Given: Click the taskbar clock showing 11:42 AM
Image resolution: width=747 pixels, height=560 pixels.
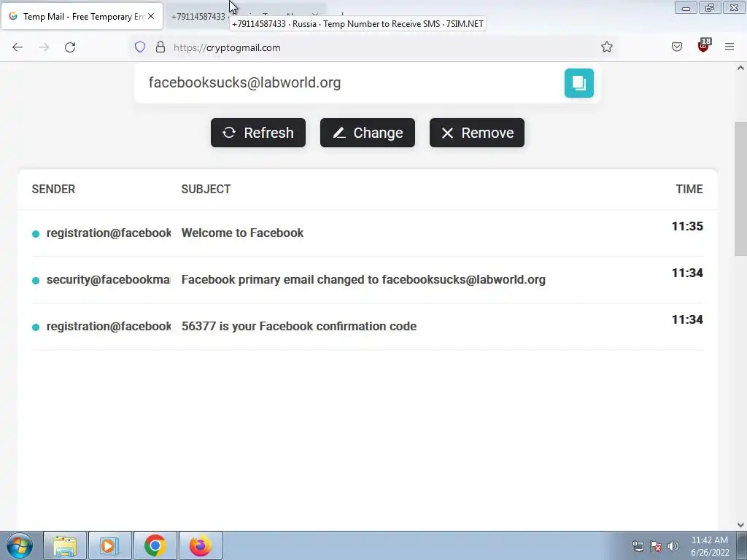Looking at the screenshot, I should [x=710, y=546].
